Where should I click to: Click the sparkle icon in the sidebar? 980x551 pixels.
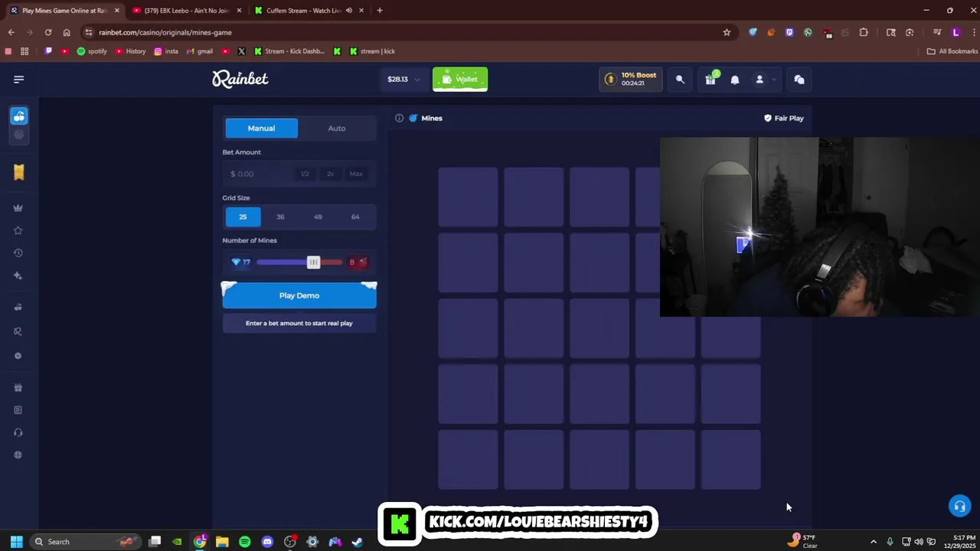pyautogui.click(x=18, y=275)
